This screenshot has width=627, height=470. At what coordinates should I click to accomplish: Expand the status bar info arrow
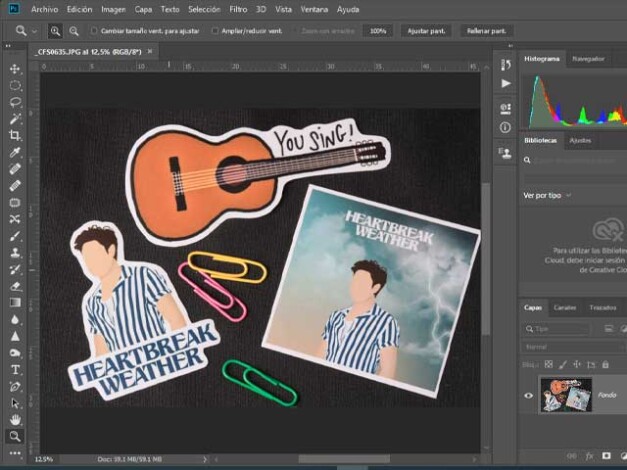(205, 459)
